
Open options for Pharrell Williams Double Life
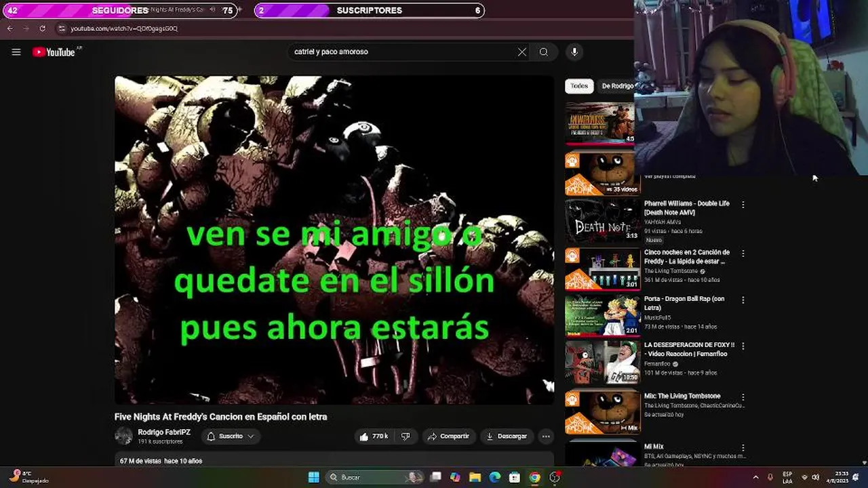pyautogui.click(x=743, y=205)
